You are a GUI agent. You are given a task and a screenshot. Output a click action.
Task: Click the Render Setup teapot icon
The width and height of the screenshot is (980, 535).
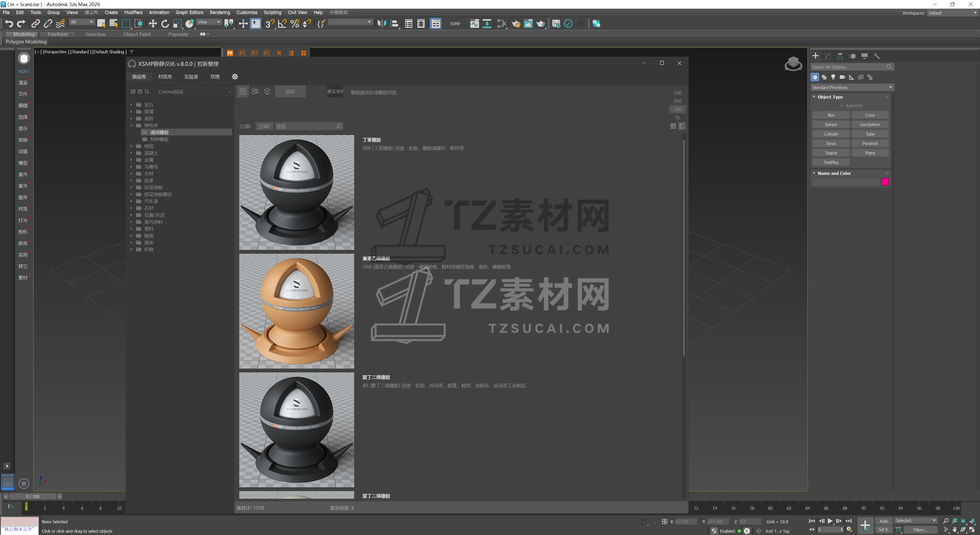coord(516,23)
